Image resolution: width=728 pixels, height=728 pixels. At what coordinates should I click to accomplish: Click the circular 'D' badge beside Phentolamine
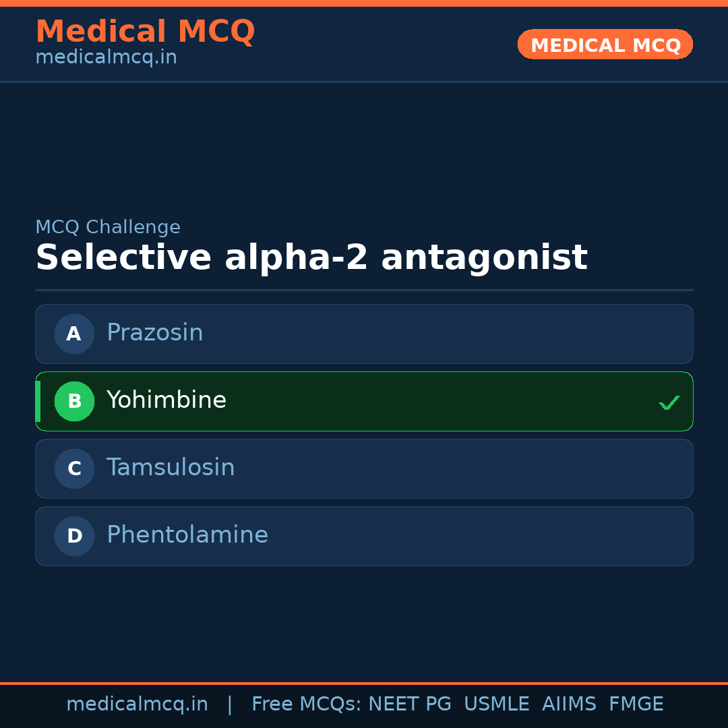click(74, 536)
